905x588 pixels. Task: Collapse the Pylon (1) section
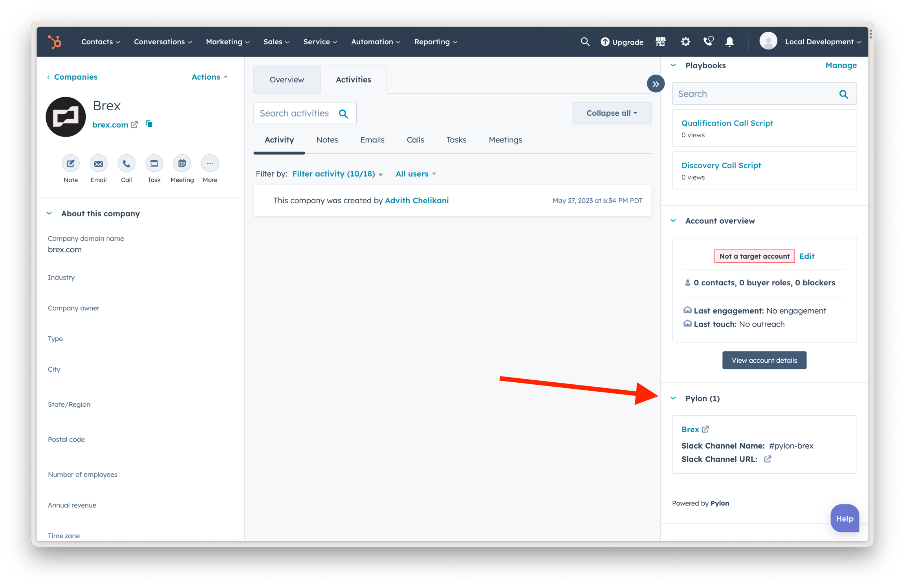click(x=674, y=398)
